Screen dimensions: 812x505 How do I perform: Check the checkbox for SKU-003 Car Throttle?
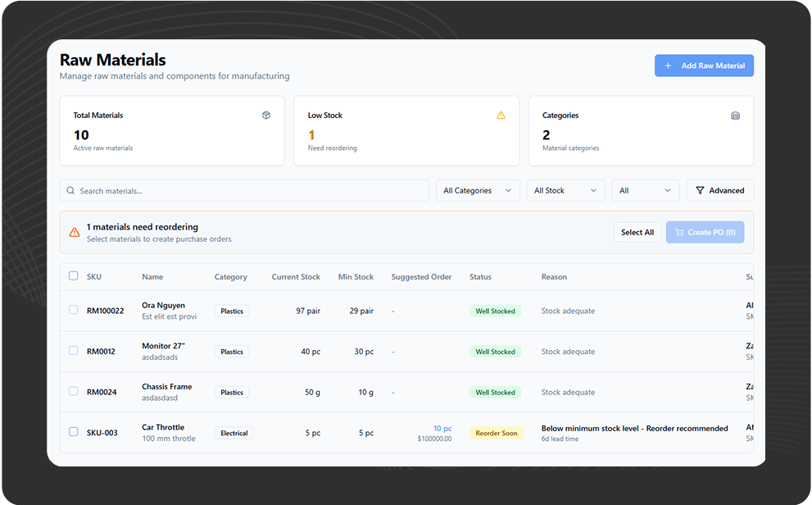point(73,433)
